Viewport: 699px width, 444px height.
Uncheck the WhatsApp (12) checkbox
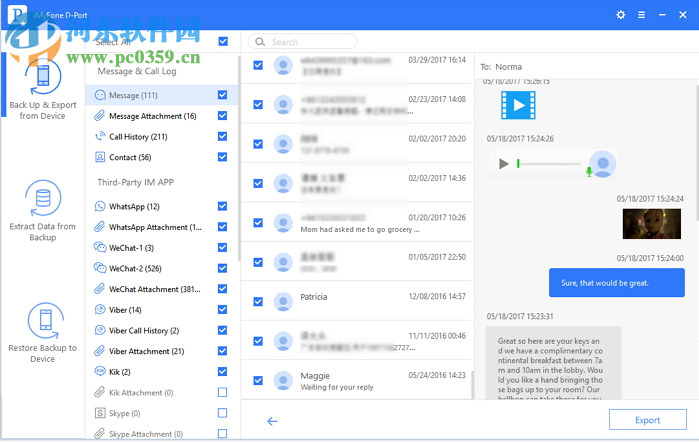pos(222,206)
